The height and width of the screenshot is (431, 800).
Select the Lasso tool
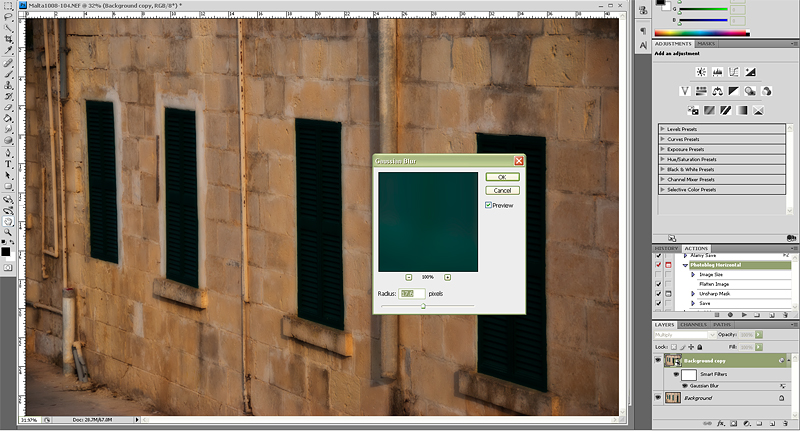click(9, 17)
